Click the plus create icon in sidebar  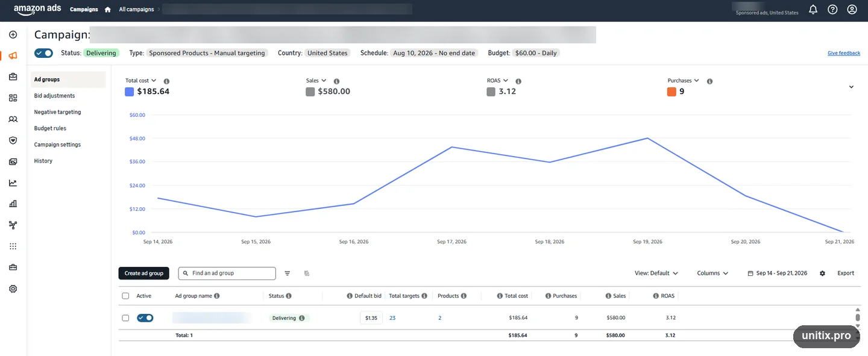[13, 35]
